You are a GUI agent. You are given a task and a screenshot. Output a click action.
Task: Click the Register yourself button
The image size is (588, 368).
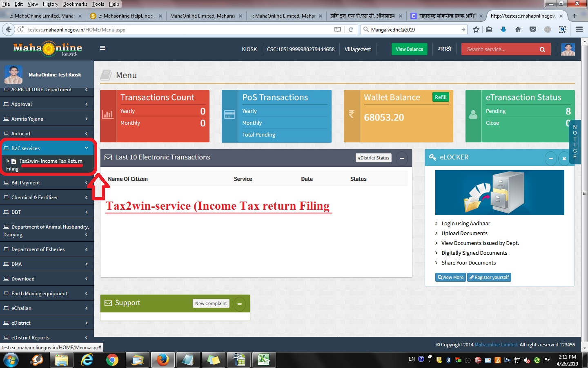tap(489, 277)
